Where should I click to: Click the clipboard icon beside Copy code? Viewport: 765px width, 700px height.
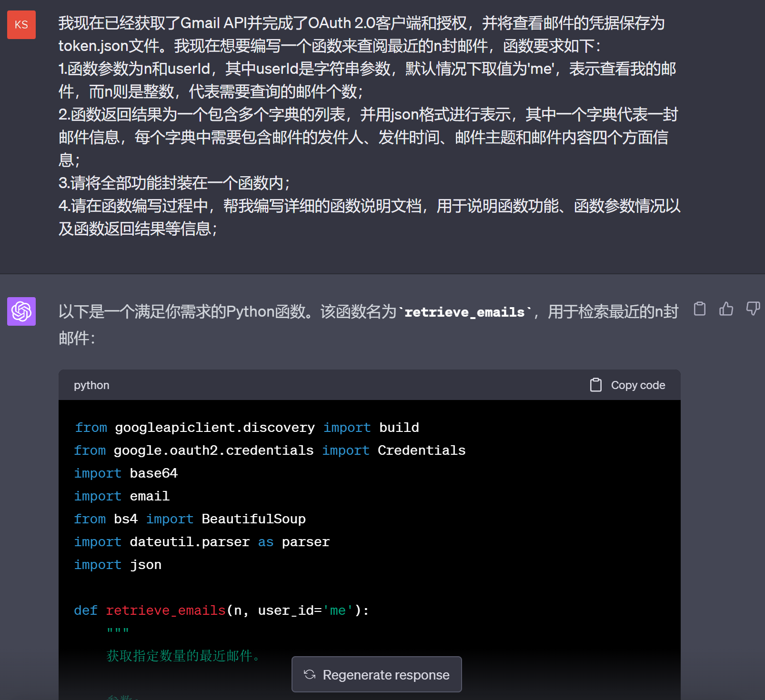pos(596,385)
